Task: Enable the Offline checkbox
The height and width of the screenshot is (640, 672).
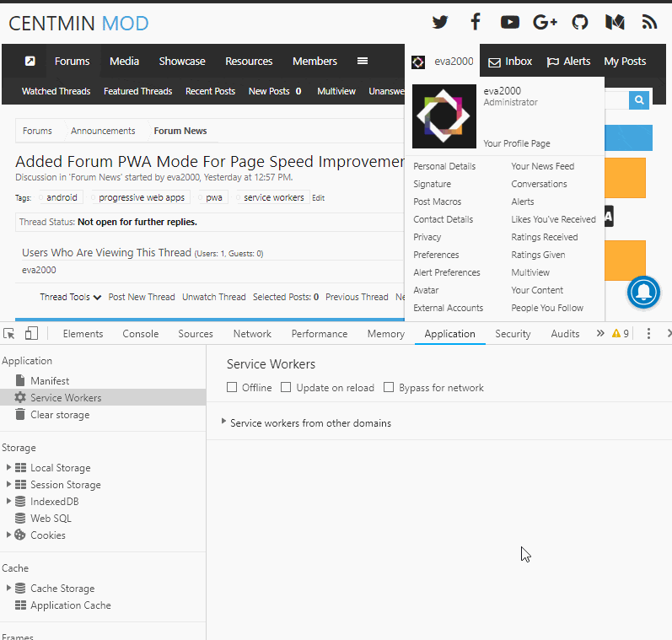Action: coord(232,388)
